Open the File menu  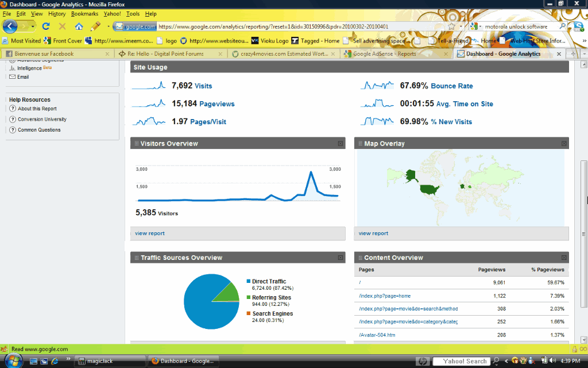tap(7, 14)
